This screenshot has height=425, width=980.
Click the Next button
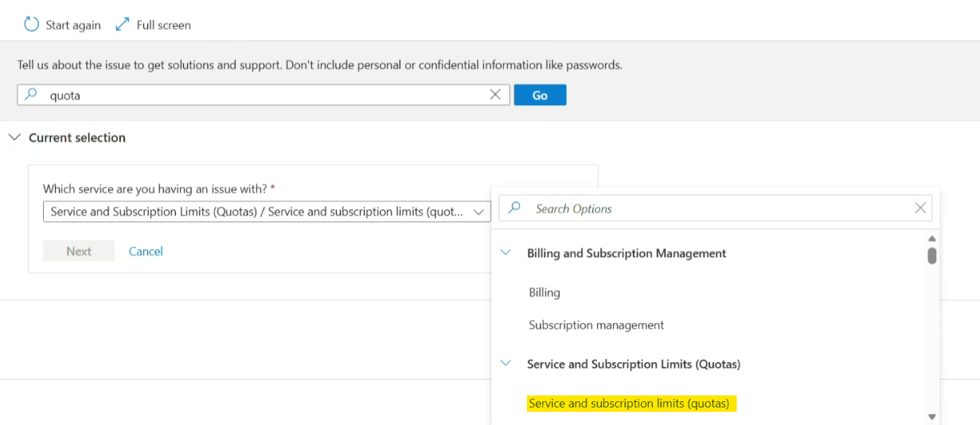click(79, 251)
